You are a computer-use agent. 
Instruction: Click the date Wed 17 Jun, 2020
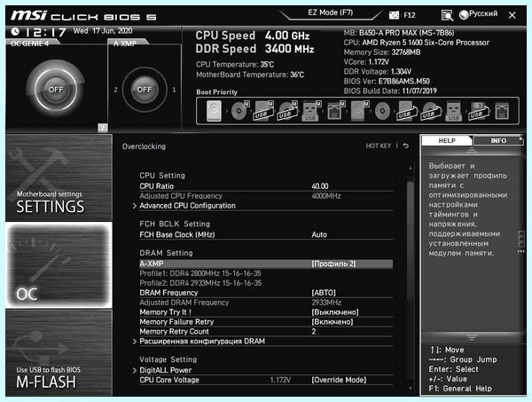pos(103,31)
